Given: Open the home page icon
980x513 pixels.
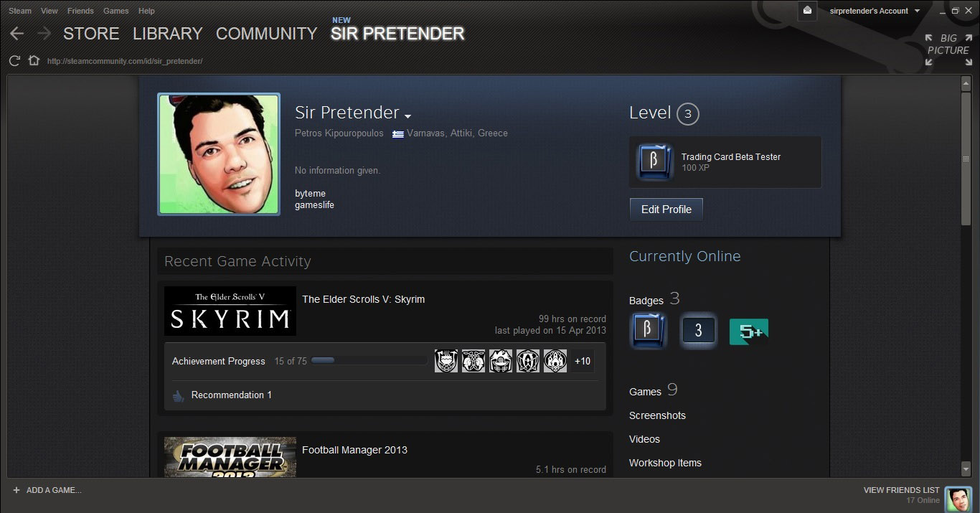Looking at the screenshot, I should (34, 61).
